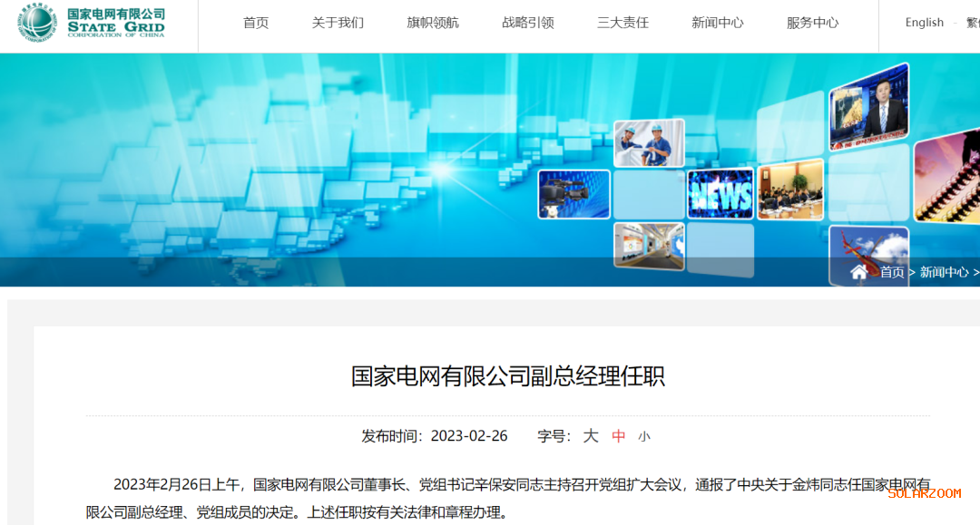
Task: Click the meeting room image tile
Action: tap(790, 190)
